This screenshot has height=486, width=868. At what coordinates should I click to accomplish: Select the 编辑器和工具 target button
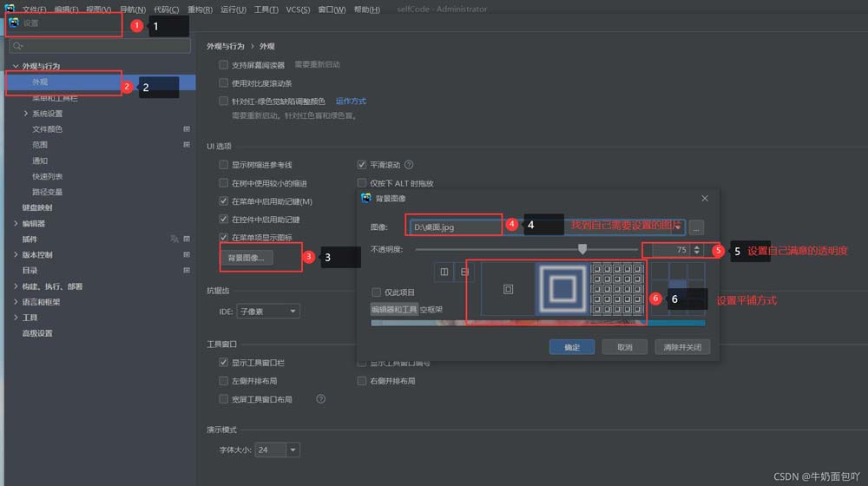click(394, 310)
